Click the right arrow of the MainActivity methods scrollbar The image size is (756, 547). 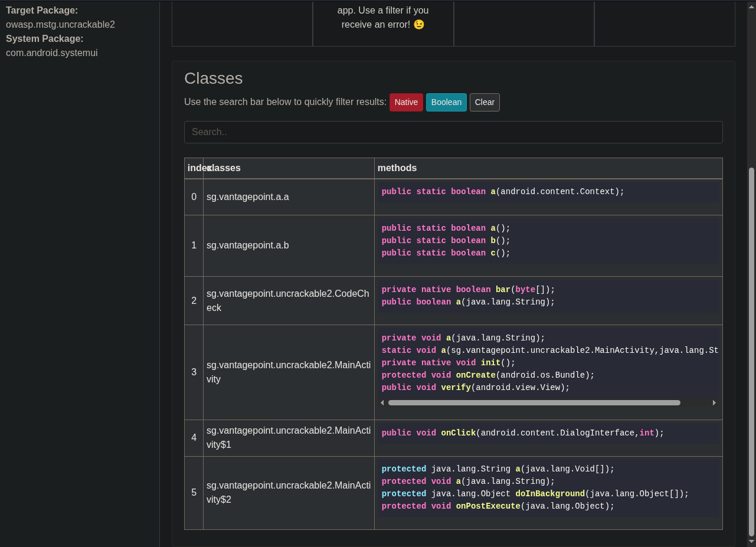point(714,403)
